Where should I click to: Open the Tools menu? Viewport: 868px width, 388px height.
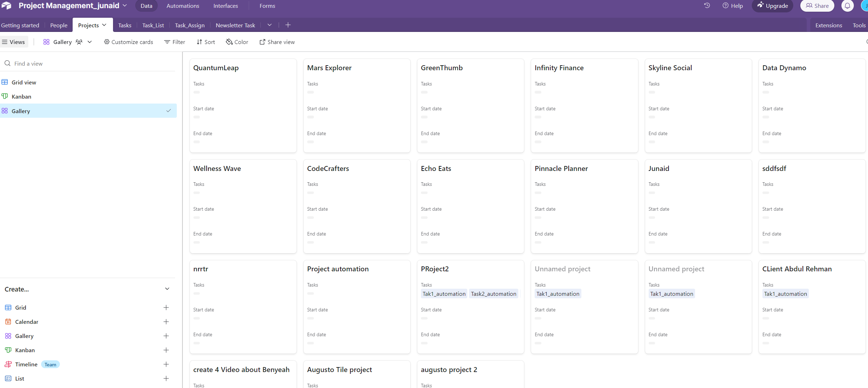[859, 25]
